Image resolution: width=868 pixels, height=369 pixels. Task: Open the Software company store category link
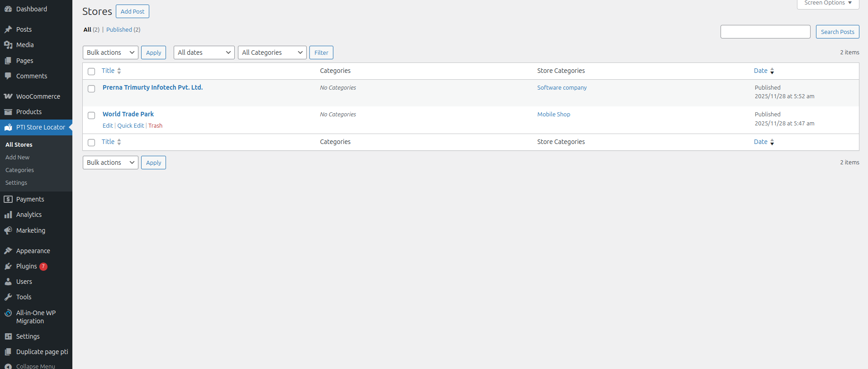click(562, 88)
